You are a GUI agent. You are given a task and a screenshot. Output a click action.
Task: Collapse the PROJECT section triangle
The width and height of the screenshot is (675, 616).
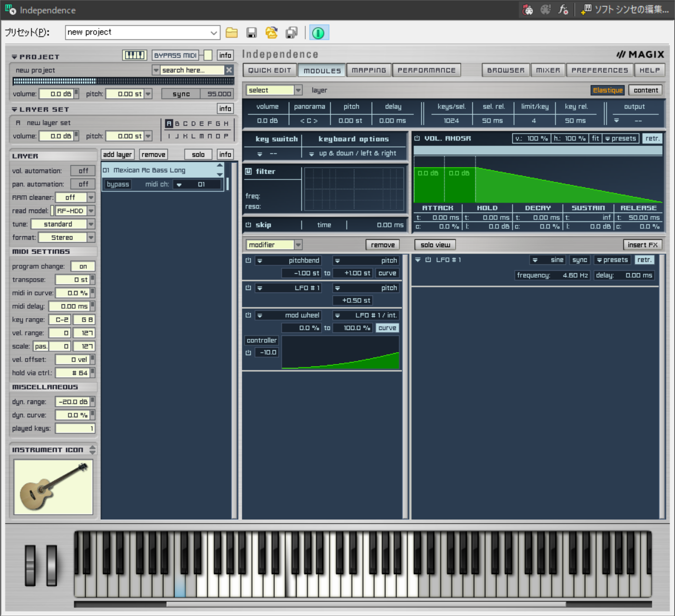[x=14, y=57]
